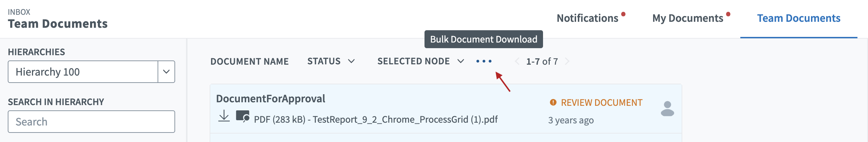This screenshot has height=142, width=868.
Task: Focus the Search in Hierarchy field
Action: point(91,122)
